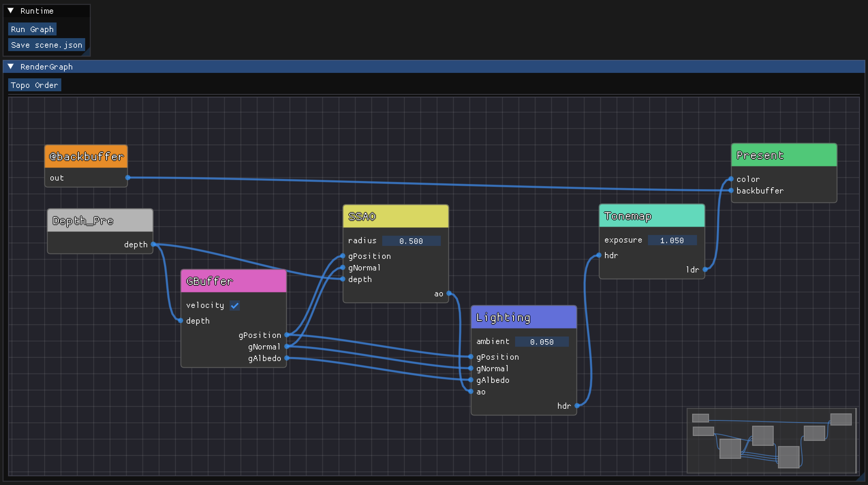Click the Run Graph button
This screenshot has height=485, width=868.
(x=32, y=29)
